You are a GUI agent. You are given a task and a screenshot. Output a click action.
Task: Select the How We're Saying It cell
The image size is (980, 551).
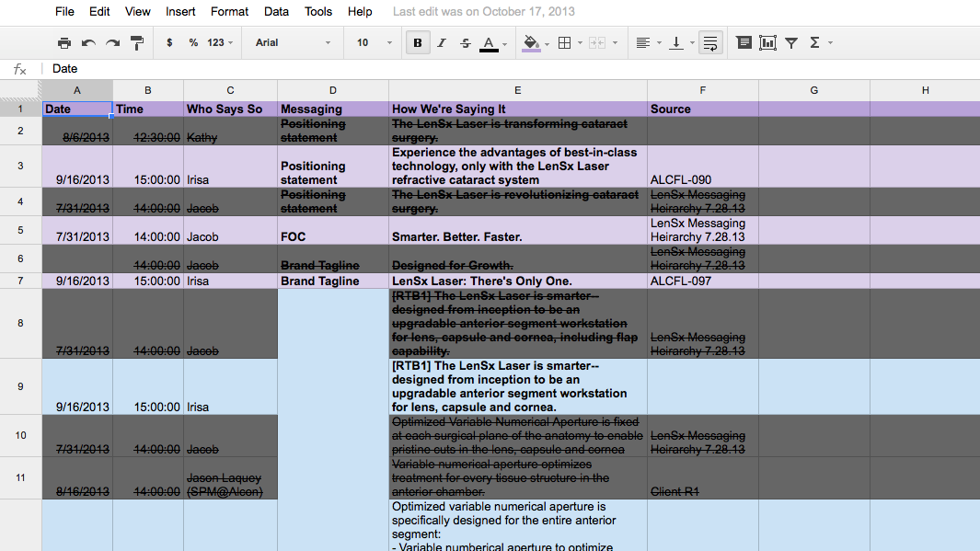(517, 109)
